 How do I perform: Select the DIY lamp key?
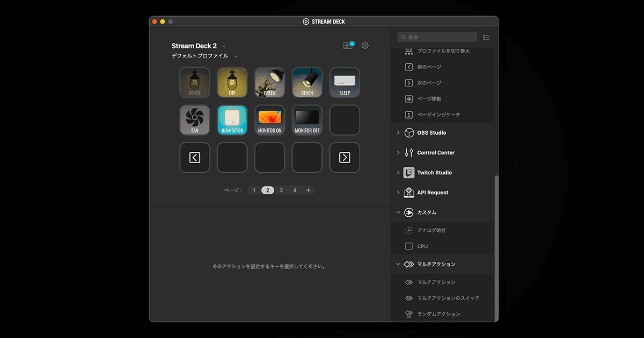pyautogui.click(x=232, y=83)
